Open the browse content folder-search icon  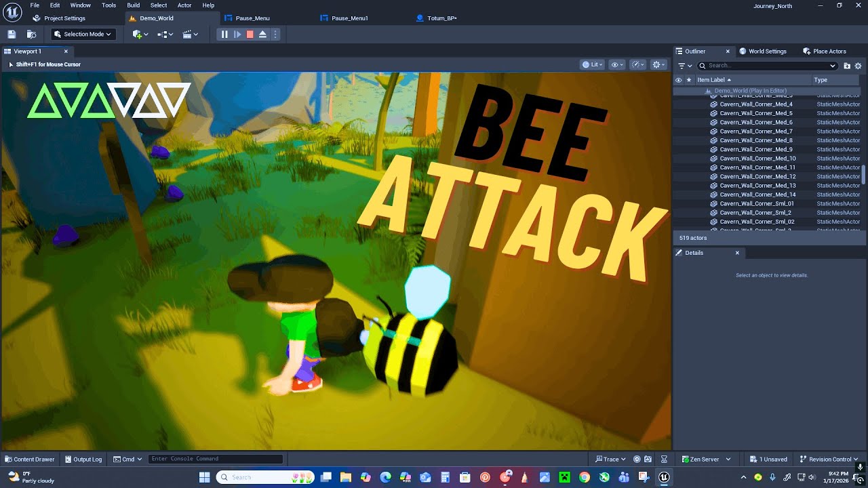click(31, 34)
